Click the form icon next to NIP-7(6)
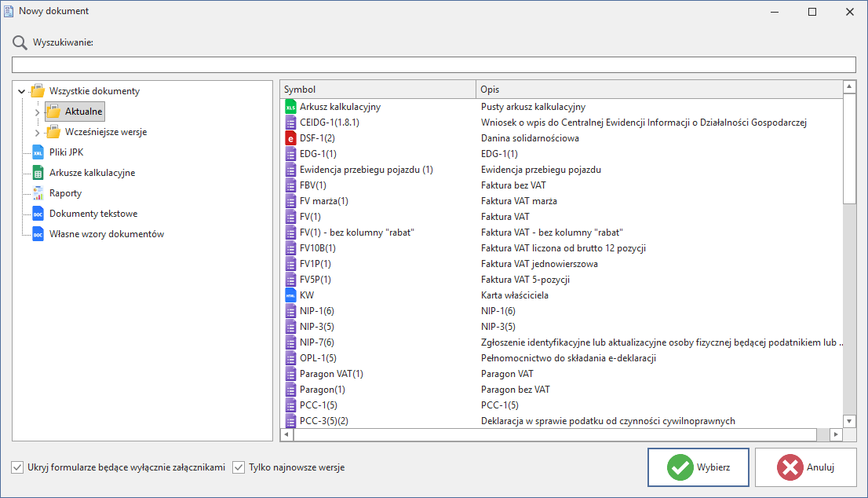 click(290, 342)
